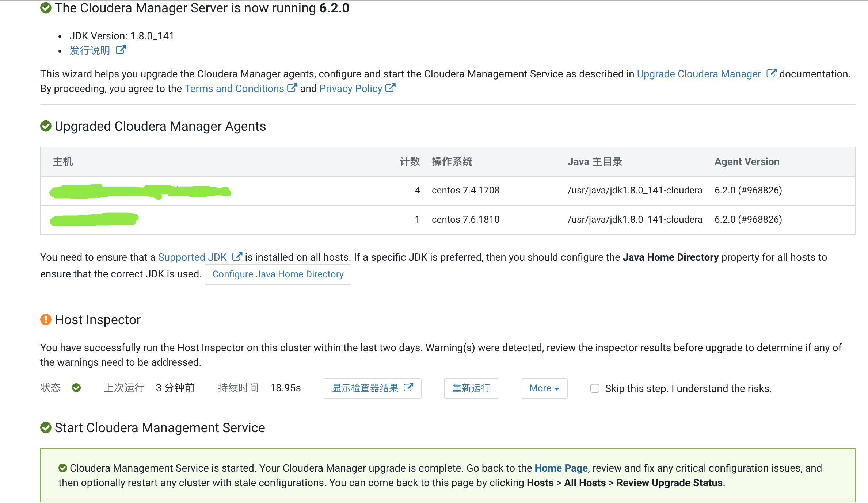Click the 计数 column header

click(x=410, y=161)
